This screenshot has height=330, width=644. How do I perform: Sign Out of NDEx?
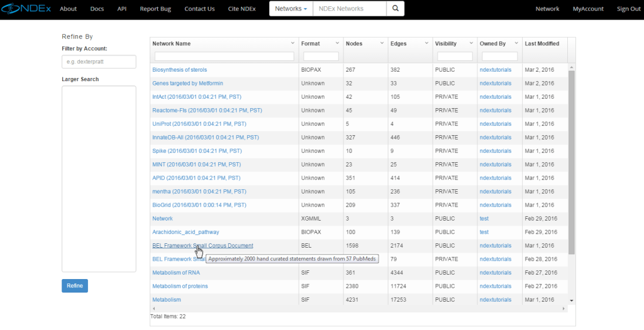click(x=628, y=9)
